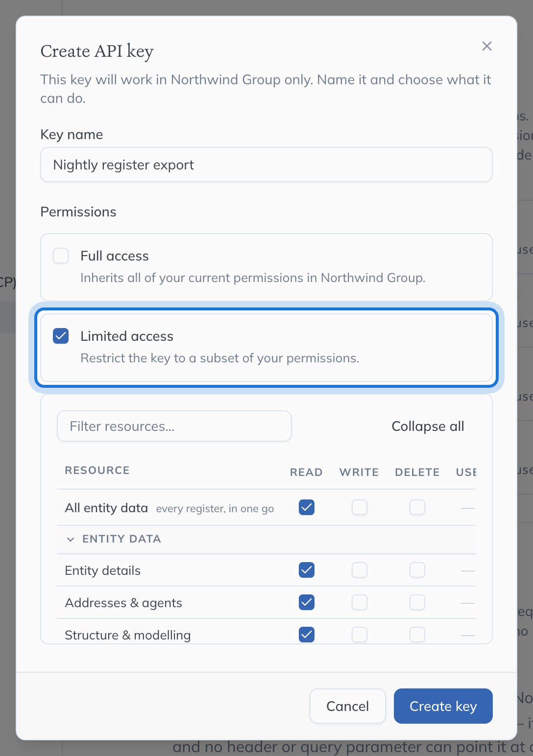The height and width of the screenshot is (756, 533).
Task: Click the RESOURCE column header
Action: [97, 470]
